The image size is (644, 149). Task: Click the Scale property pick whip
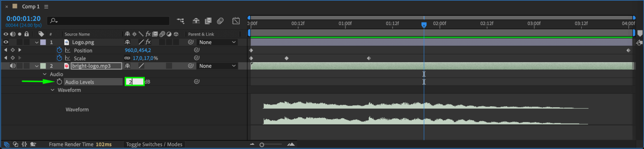click(x=197, y=58)
